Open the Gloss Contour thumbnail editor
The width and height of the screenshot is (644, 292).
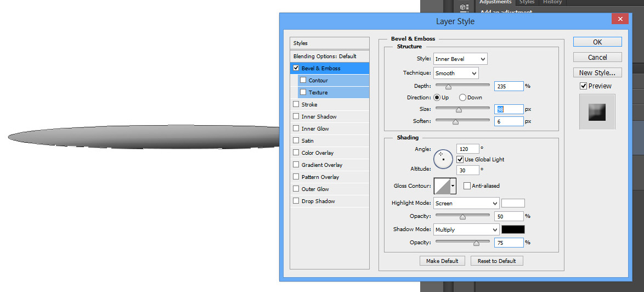(x=442, y=186)
